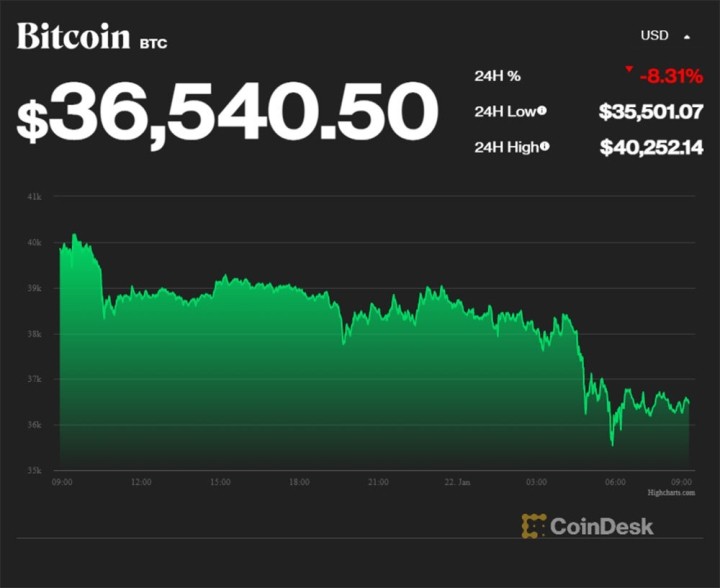Click the small arrow beside USD
The image size is (720, 588).
[x=687, y=37]
